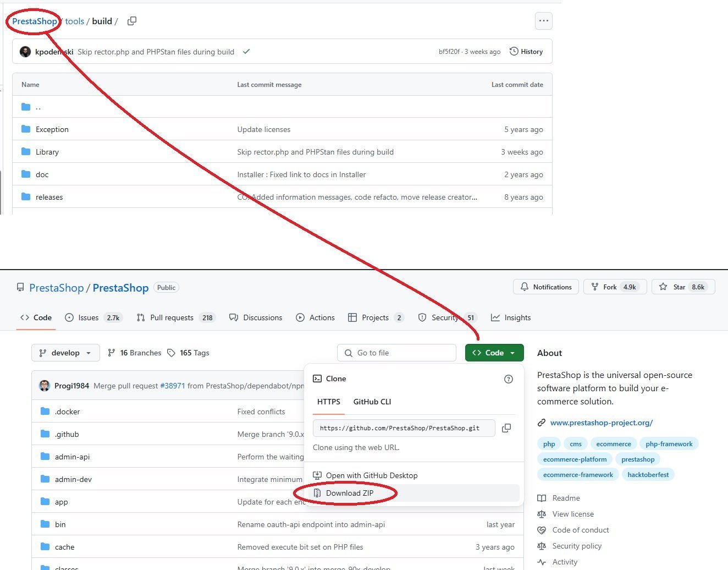This screenshot has height=570, width=728.
Task: Click the Exception folder icon
Action: (x=26, y=129)
